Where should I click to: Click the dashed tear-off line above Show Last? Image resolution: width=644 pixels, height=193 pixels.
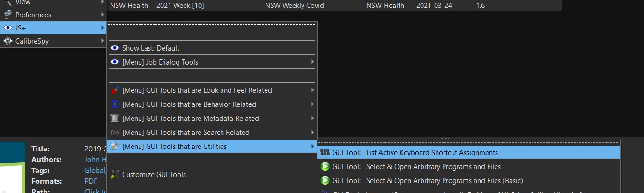tap(212, 24)
